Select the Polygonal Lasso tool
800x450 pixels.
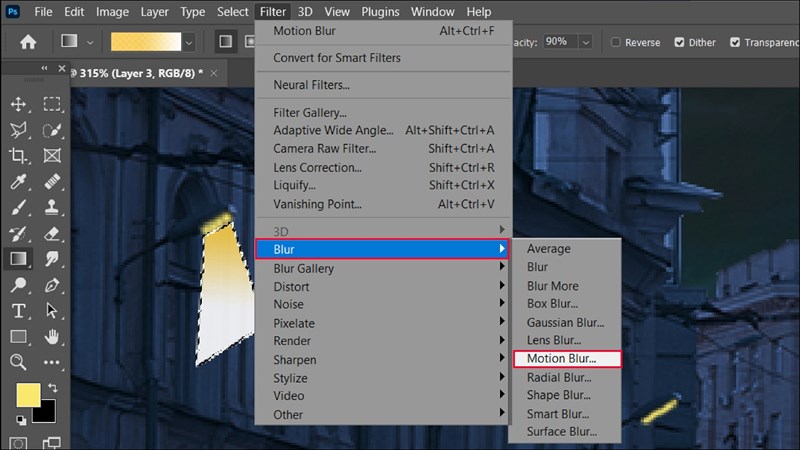(x=18, y=130)
